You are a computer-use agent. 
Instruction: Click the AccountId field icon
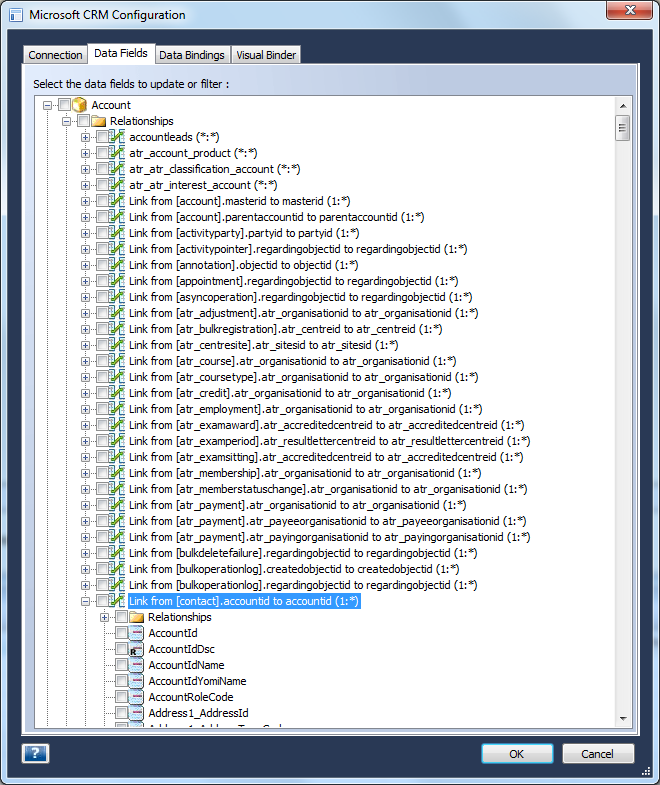pyautogui.click(x=136, y=633)
